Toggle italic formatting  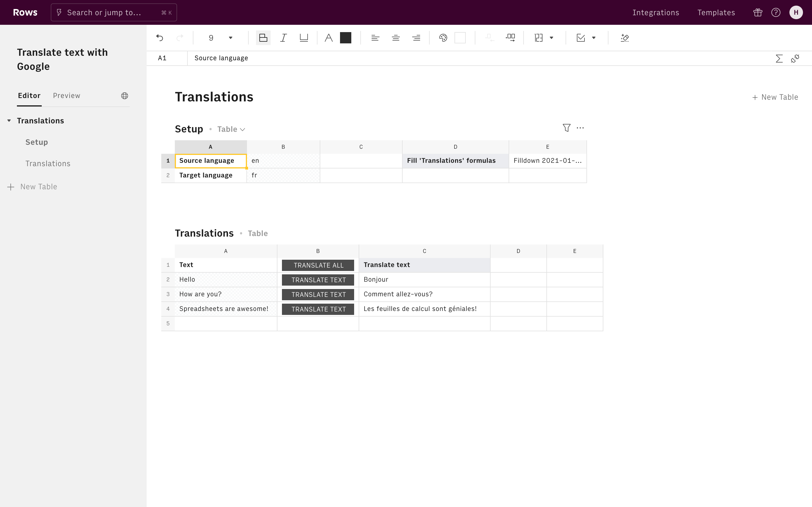click(x=284, y=38)
